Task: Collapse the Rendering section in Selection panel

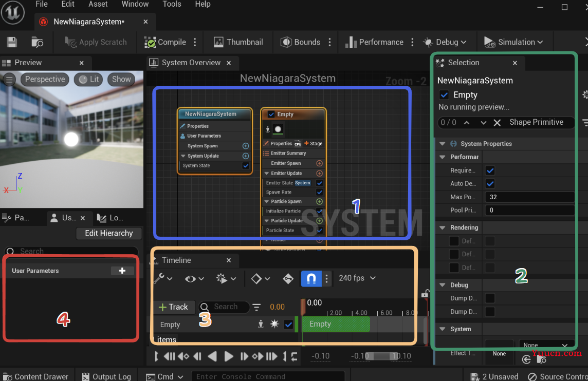Action: point(443,227)
